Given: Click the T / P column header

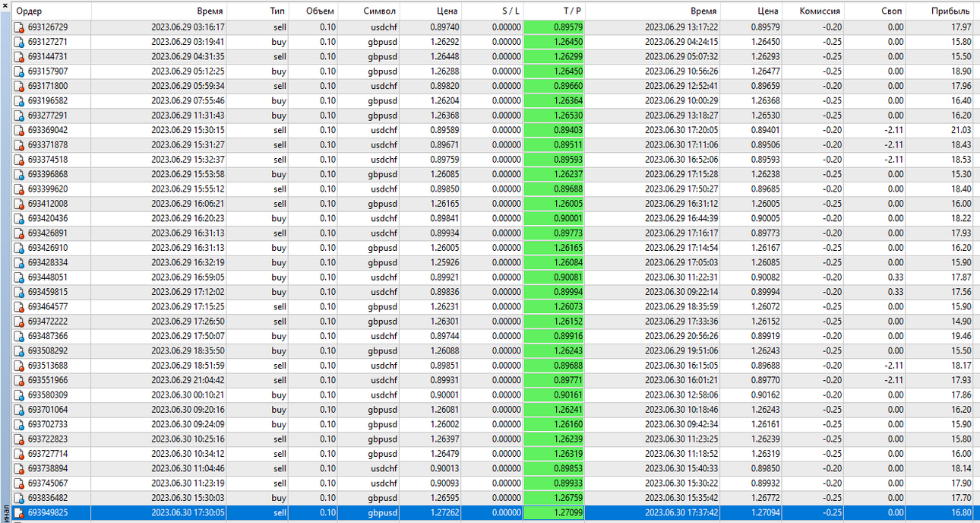Looking at the screenshot, I should [572, 11].
